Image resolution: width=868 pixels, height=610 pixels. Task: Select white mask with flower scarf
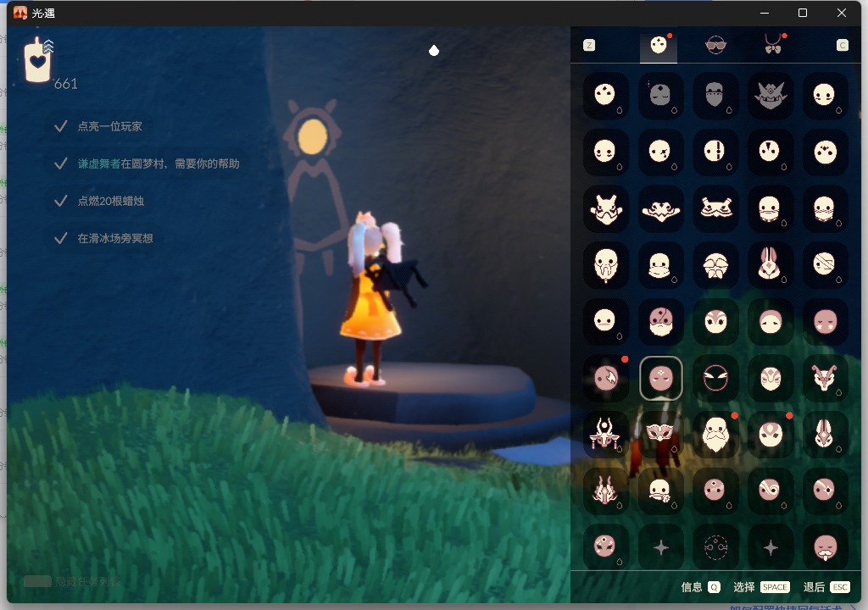tap(660, 491)
